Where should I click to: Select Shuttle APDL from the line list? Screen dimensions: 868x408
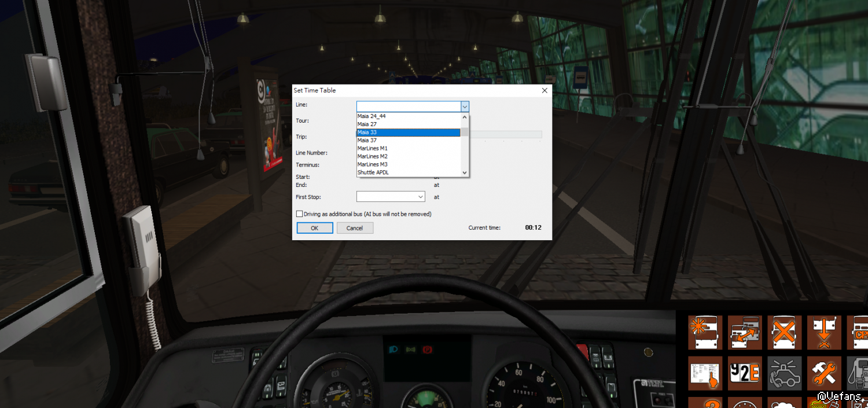[409, 173]
